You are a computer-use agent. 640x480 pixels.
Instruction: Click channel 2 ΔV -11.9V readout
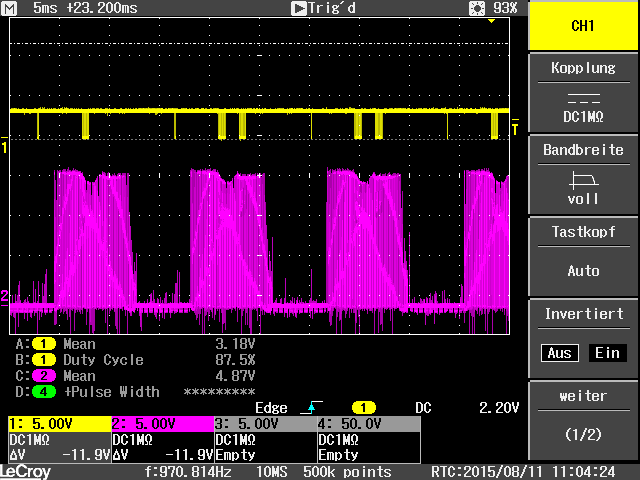162,455
